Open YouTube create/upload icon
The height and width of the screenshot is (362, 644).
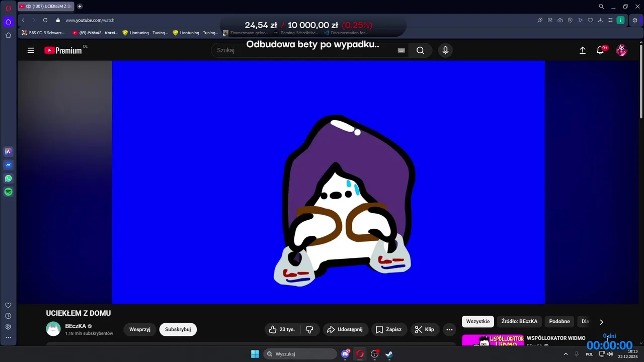pos(583,50)
